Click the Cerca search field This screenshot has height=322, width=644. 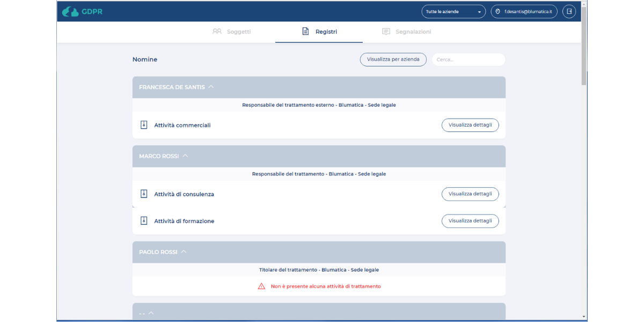click(468, 60)
